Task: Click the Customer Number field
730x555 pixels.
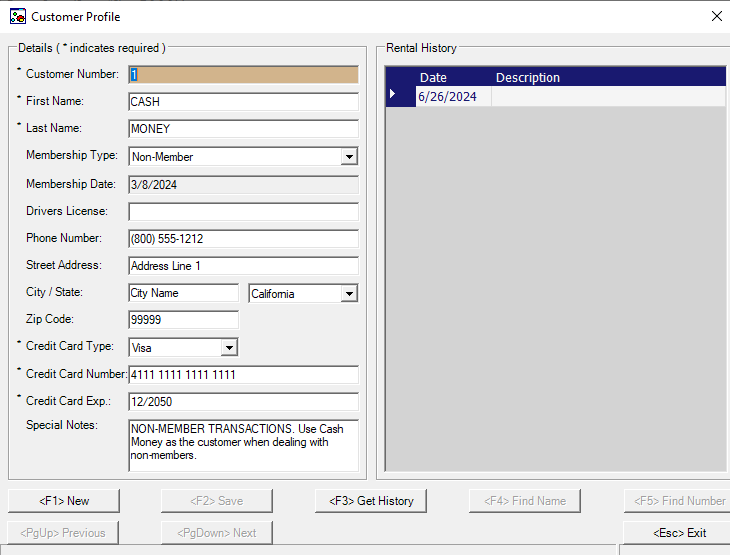Action: 243,74
